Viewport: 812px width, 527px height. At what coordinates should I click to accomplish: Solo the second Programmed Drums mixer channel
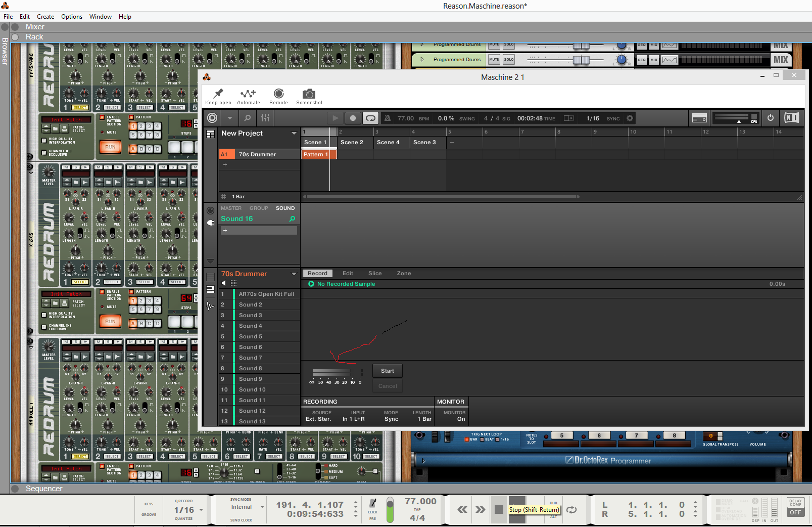pos(509,59)
